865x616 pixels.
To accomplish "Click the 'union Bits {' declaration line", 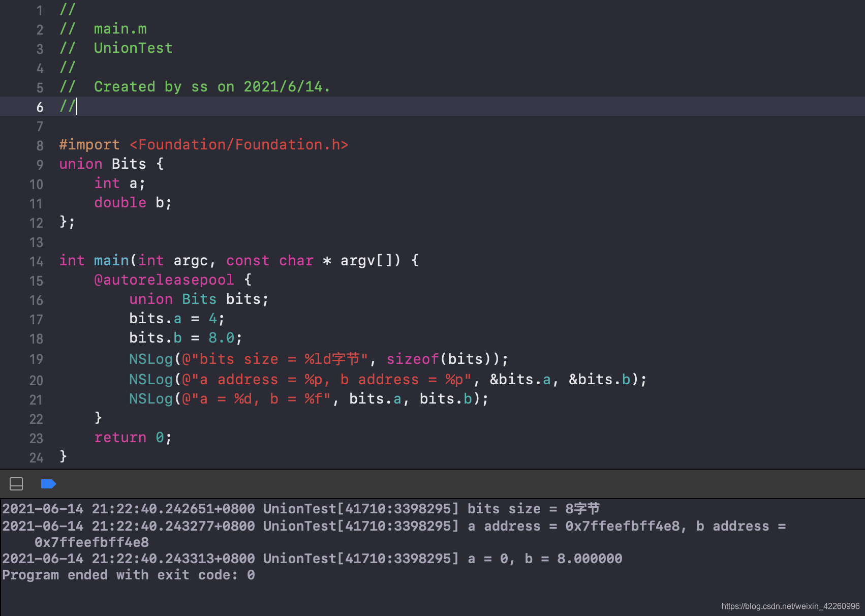I will click(x=111, y=164).
